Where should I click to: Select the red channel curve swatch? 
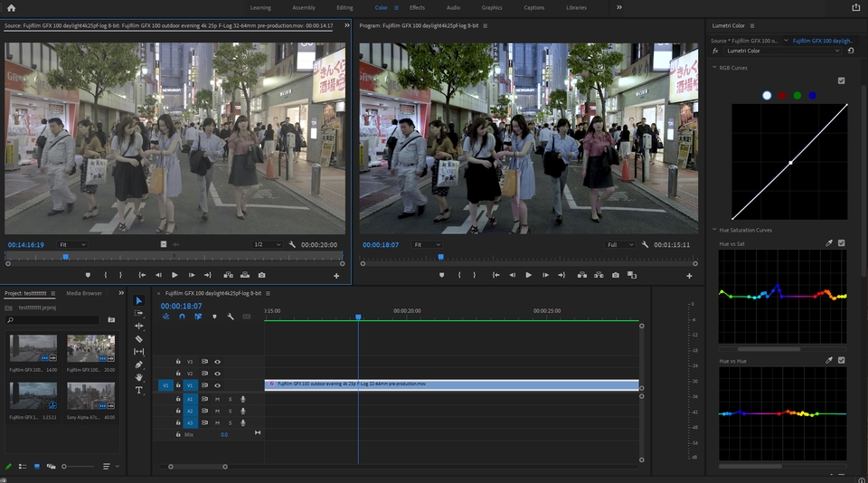tap(782, 95)
